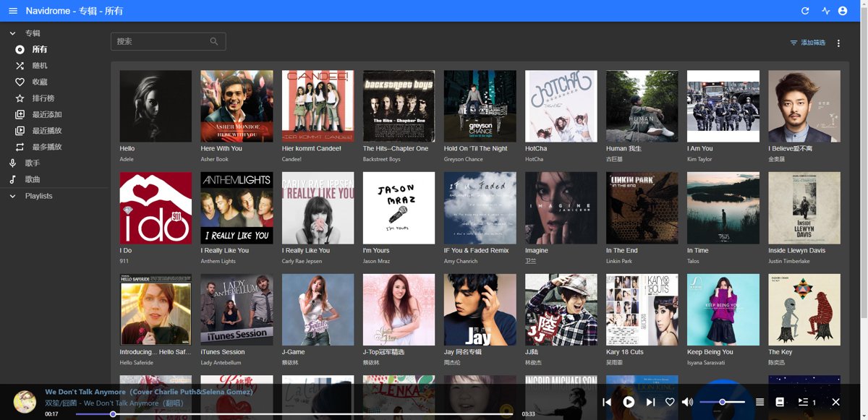Open the HotCha album cover
Viewport: 868px width, 420px height.
pos(561,106)
